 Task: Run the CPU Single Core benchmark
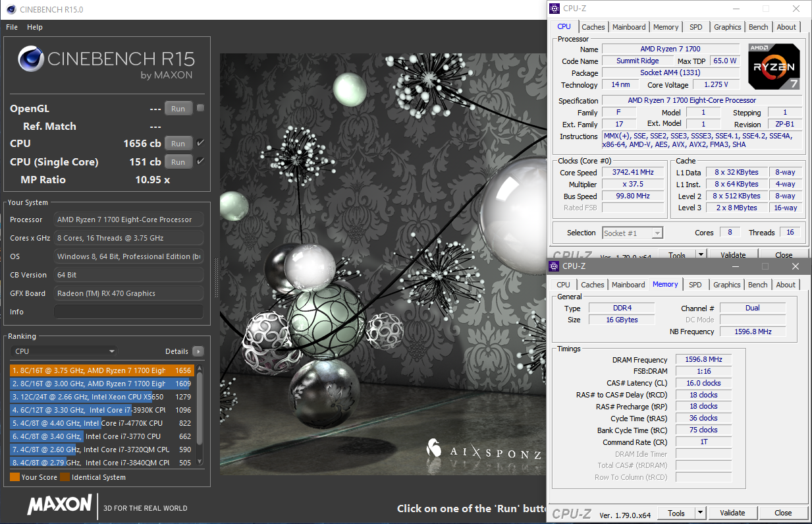click(x=178, y=161)
